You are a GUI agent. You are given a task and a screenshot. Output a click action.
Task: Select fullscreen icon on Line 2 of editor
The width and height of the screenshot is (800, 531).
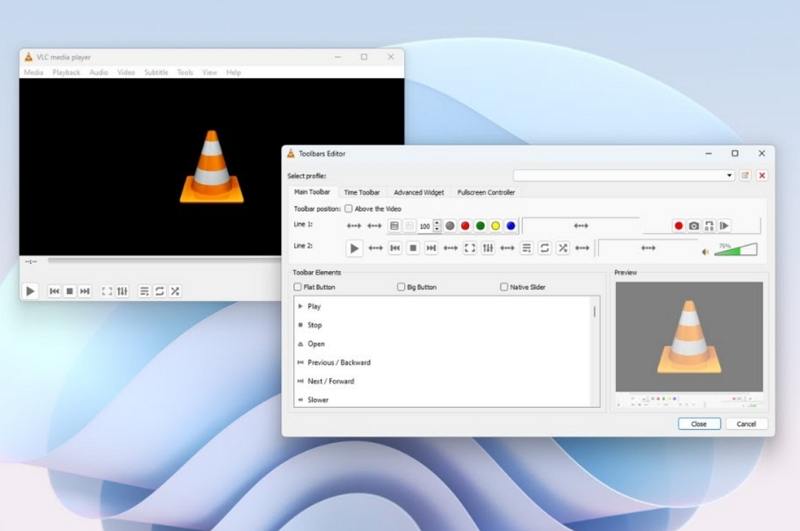[470, 248]
